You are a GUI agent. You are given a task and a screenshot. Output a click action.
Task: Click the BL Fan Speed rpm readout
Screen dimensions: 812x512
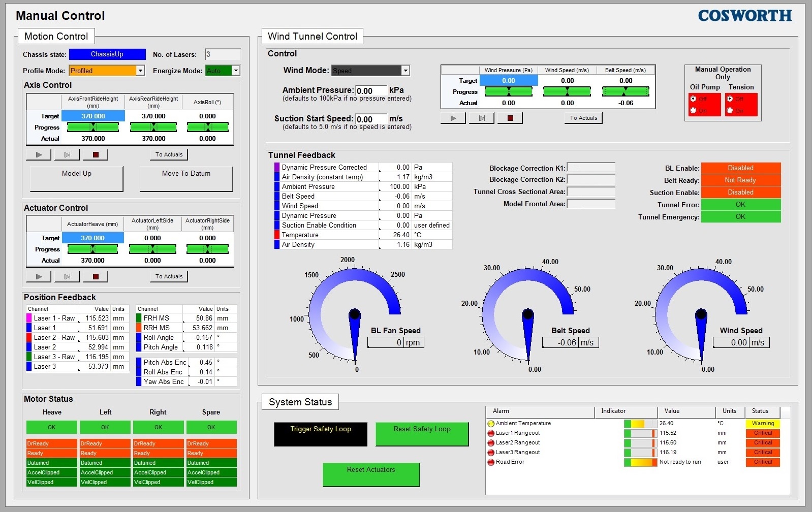[x=396, y=342]
